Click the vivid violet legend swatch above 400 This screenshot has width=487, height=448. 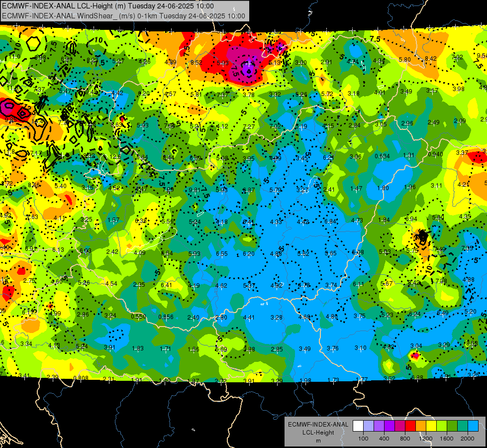[x=390, y=426]
